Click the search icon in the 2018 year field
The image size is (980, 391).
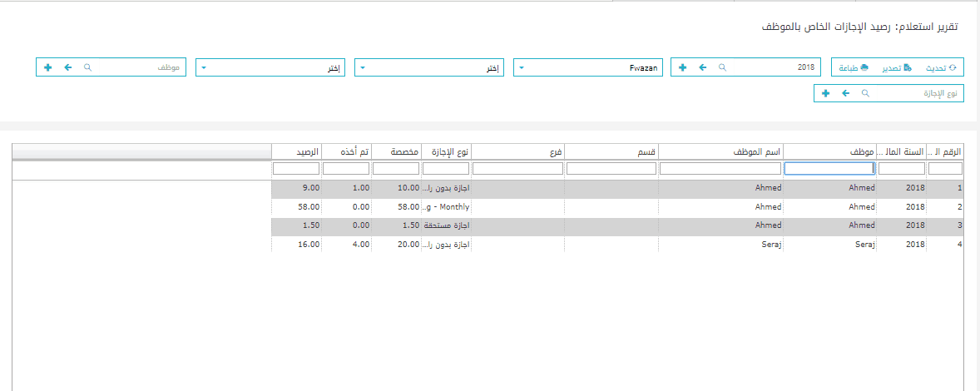click(722, 67)
